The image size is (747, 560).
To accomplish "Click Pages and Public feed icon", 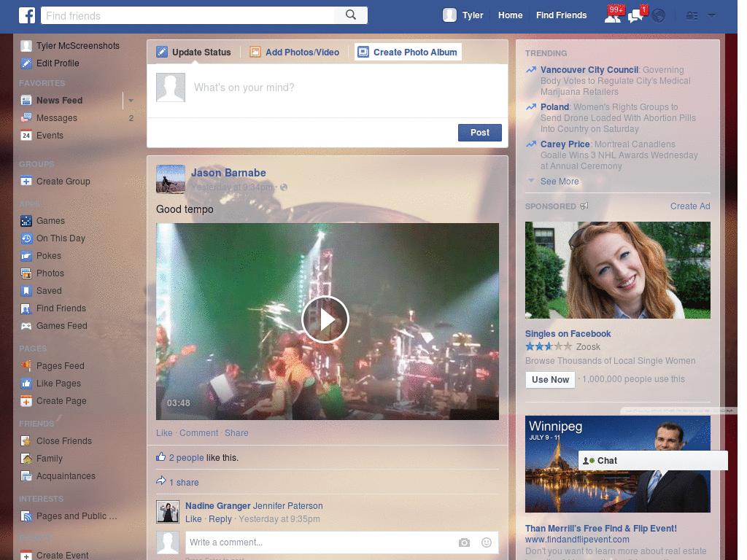I will pyautogui.click(x=26, y=516).
